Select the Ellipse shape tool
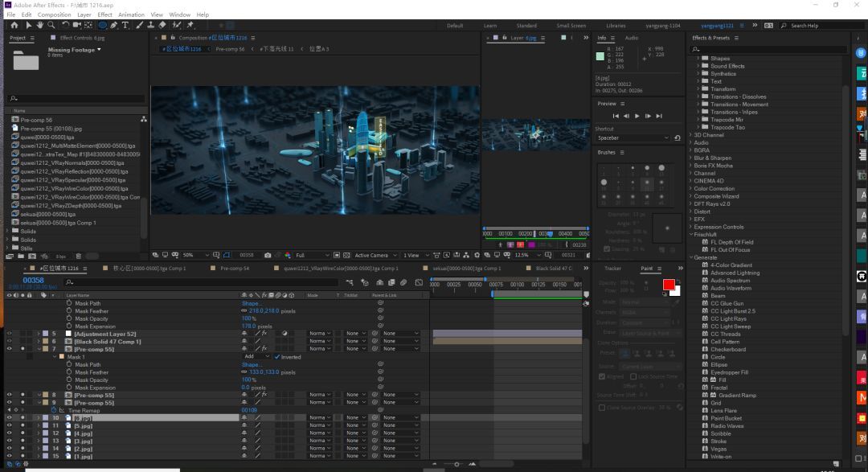This screenshot has width=868, height=472. [102, 26]
